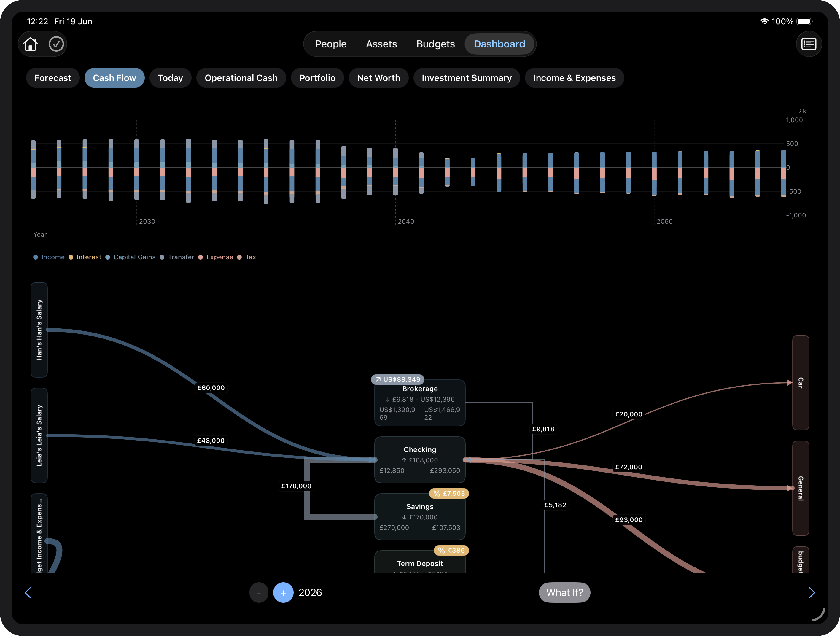The height and width of the screenshot is (636, 840).
Task: Select the Car expense node
Action: 801,383
